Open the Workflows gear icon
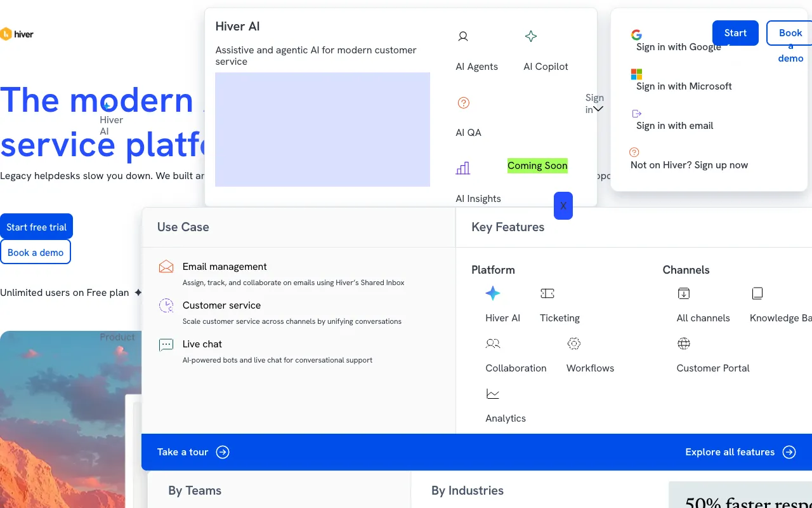The image size is (812, 508). [x=574, y=344]
